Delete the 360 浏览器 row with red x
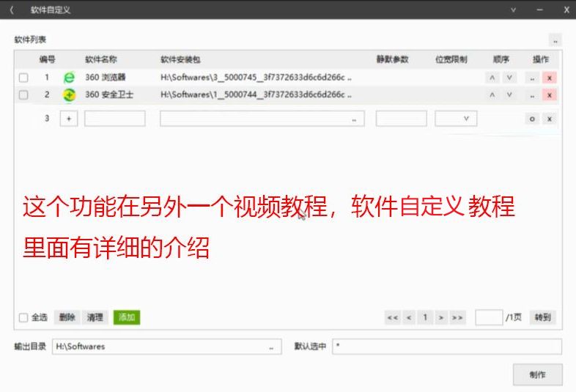 [549, 77]
